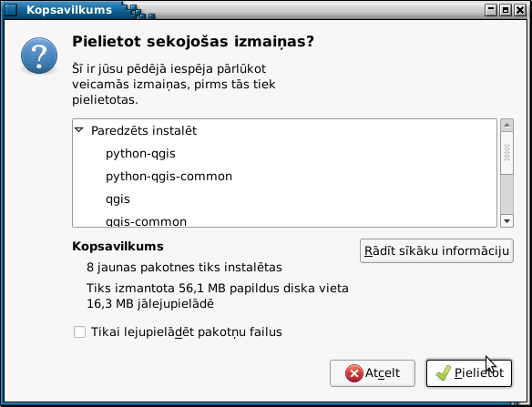Screen dimensions: 532x407
Task: Select the qgis package entry
Action: (118, 199)
